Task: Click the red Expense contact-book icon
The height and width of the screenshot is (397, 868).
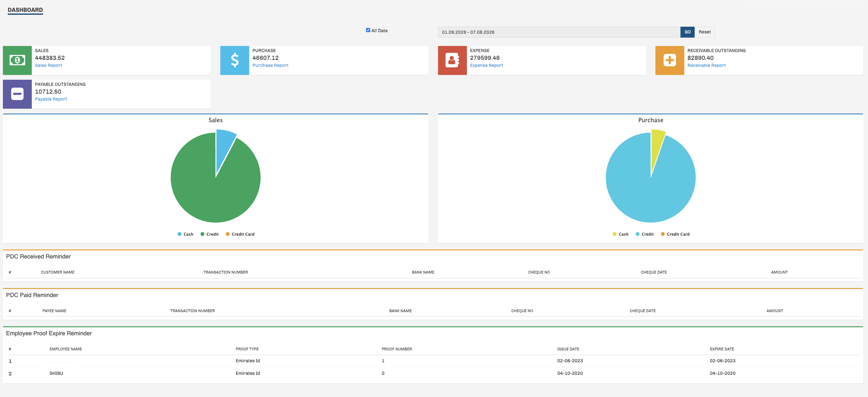Action: pos(452,60)
